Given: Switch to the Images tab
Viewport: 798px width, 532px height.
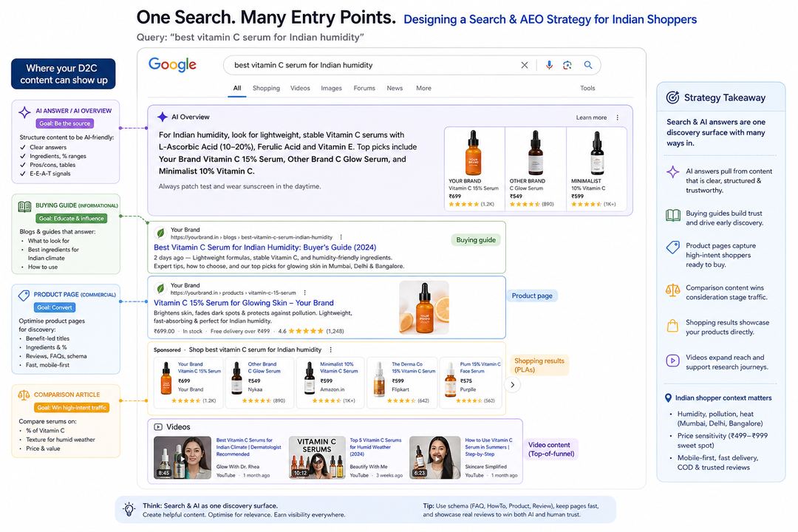Looking at the screenshot, I should click(331, 88).
